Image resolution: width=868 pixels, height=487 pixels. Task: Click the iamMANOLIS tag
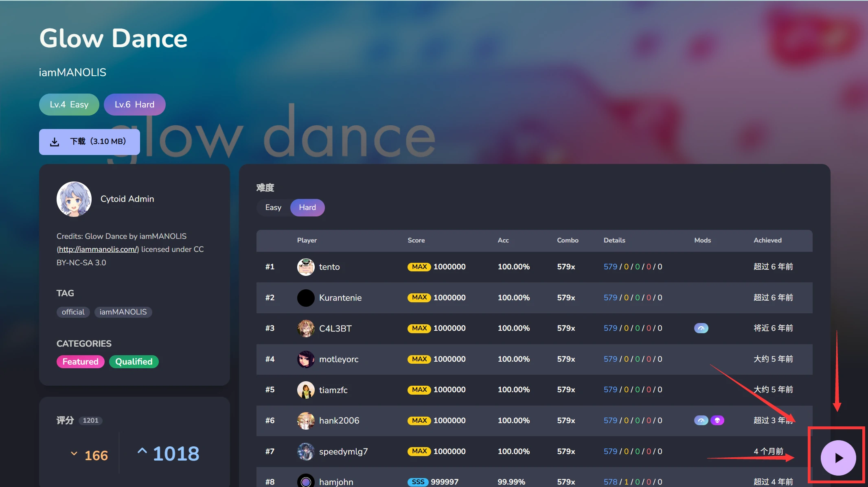coord(123,312)
